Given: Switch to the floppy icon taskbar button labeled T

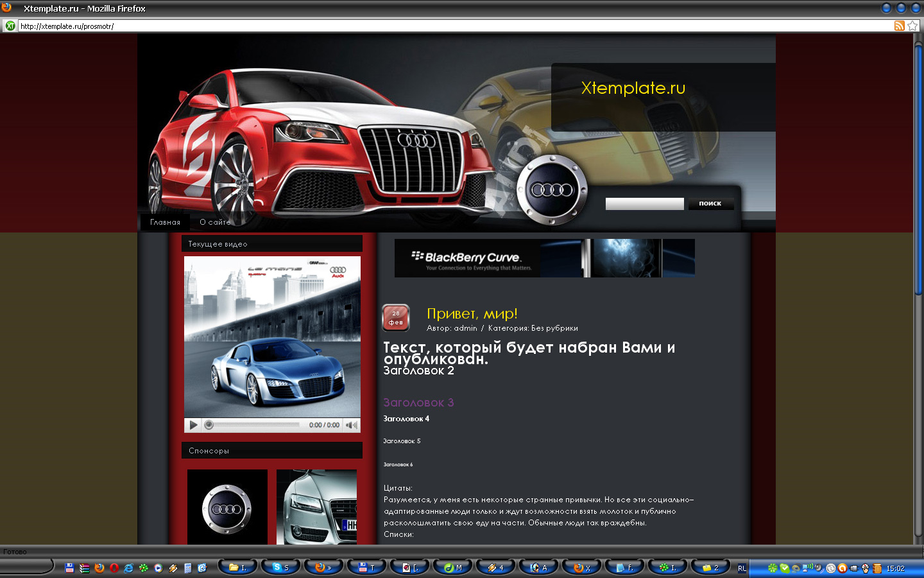Looking at the screenshot, I should pos(366,567).
